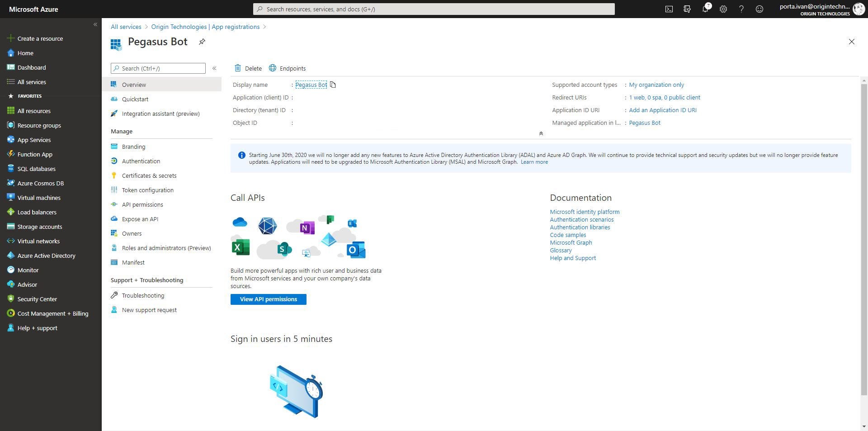Collapse the Essentials section chevron
This screenshot has width=868, height=431.
pos(541,133)
